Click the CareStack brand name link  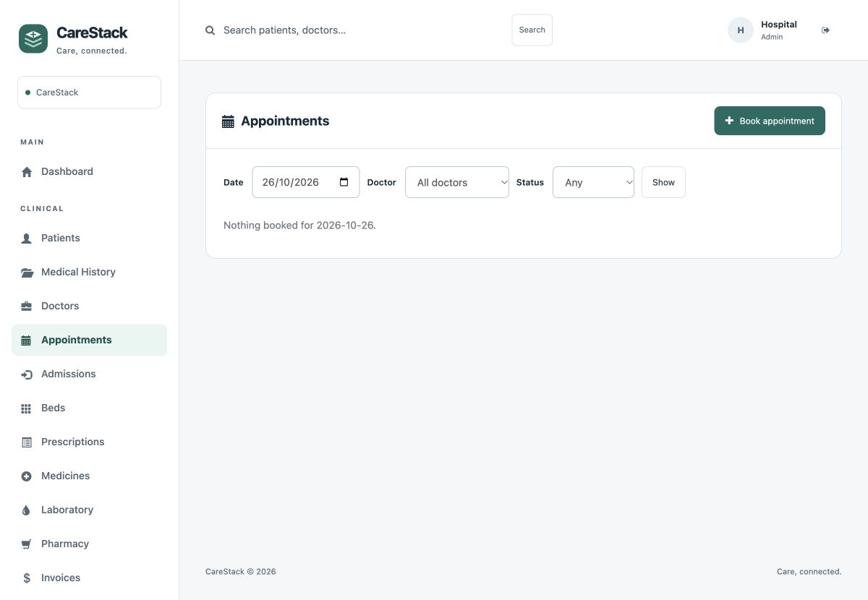coord(92,33)
